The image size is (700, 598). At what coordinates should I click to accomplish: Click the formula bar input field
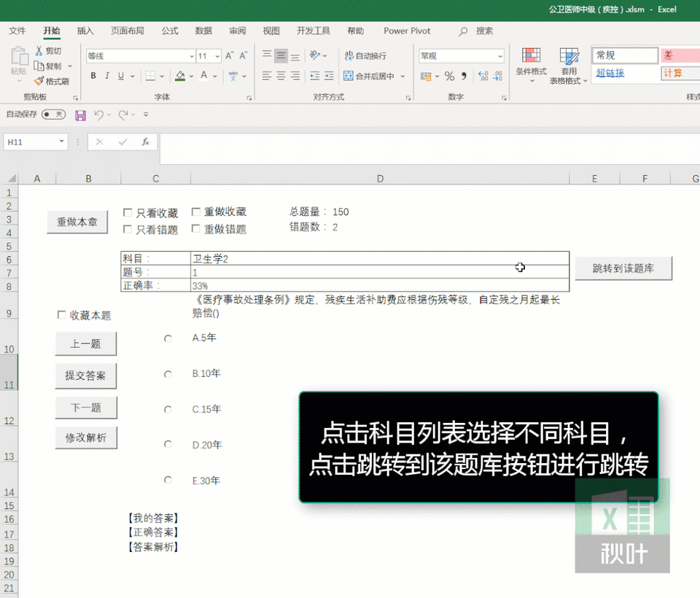pyautogui.click(x=429, y=148)
